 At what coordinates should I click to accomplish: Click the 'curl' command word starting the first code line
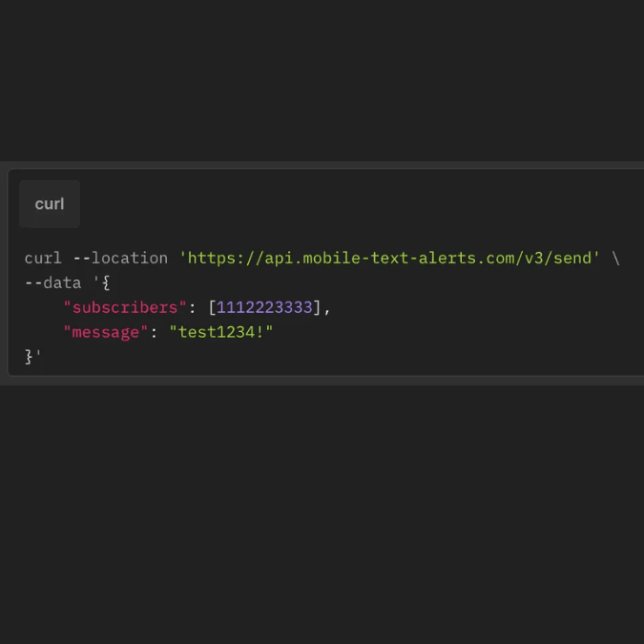[x=43, y=259]
